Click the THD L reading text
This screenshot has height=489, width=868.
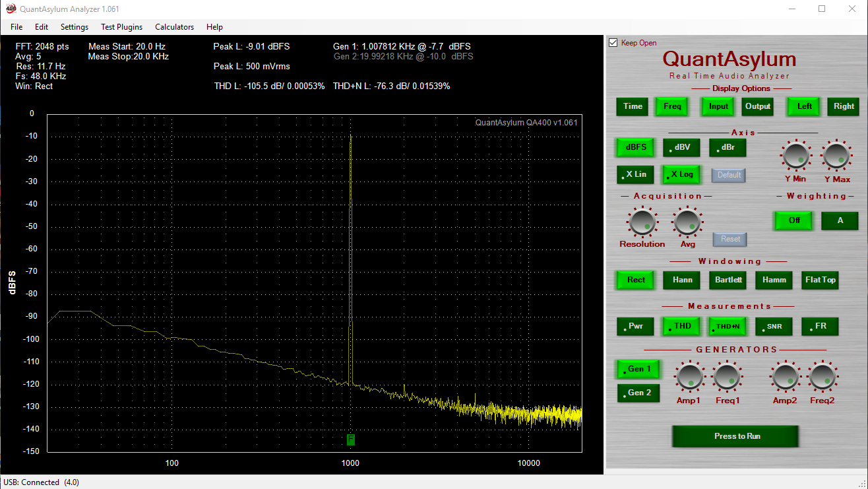click(269, 86)
